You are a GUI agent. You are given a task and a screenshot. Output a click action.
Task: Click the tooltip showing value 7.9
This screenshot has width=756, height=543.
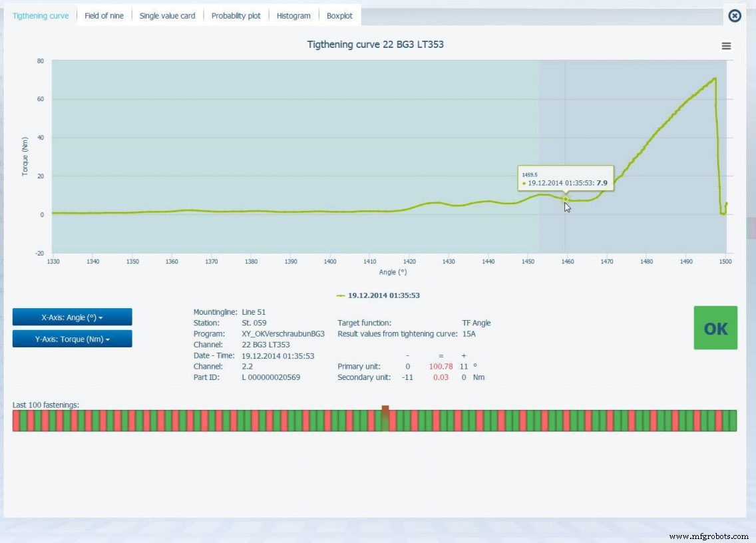pos(566,180)
